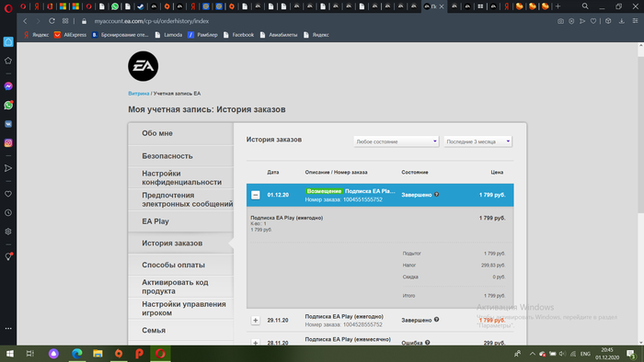This screenshot has width=644, height=362.
Task: Expand the 28.11.20 order row
Action: click(x=256, y=343)
